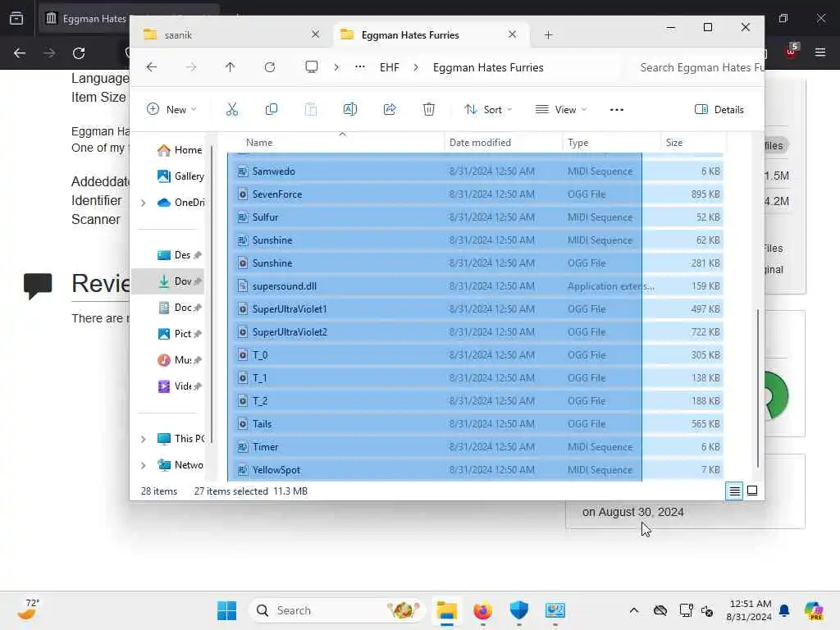Open Music in navigation pane
The height and width of the screenshot is (630, 840).
tap(180, 360)
